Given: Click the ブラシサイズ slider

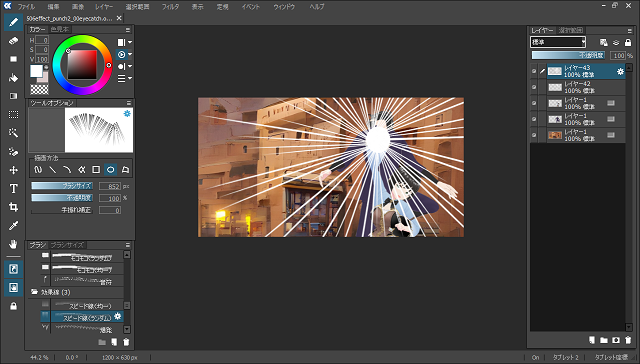Looking at the screenshot, I should coord(62,186).
